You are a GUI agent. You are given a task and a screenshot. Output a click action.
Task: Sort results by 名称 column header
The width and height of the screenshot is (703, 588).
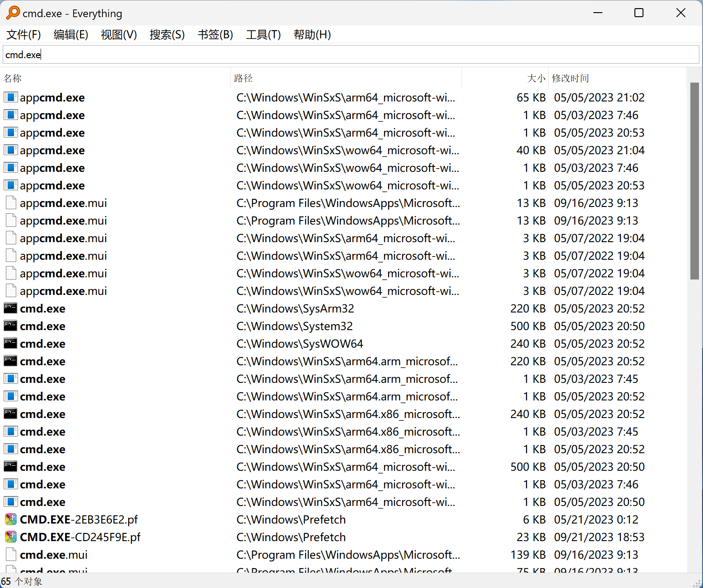(x=13, y=78)
